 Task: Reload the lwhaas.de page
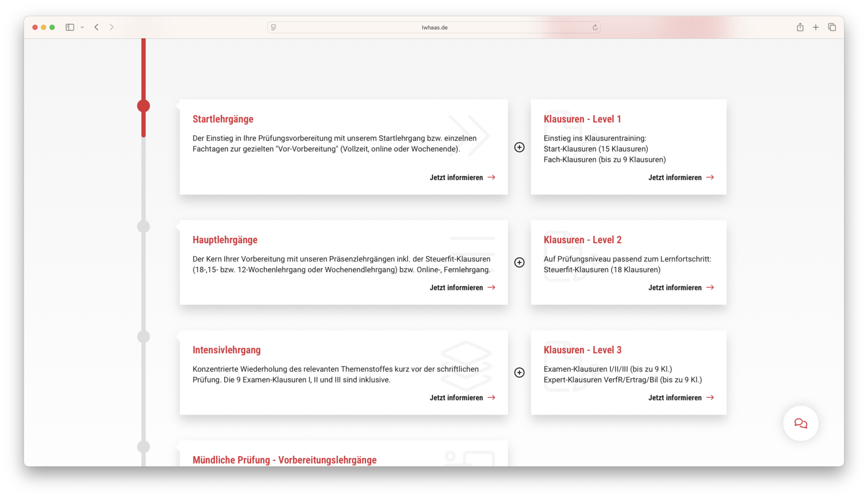pos(595,27)
